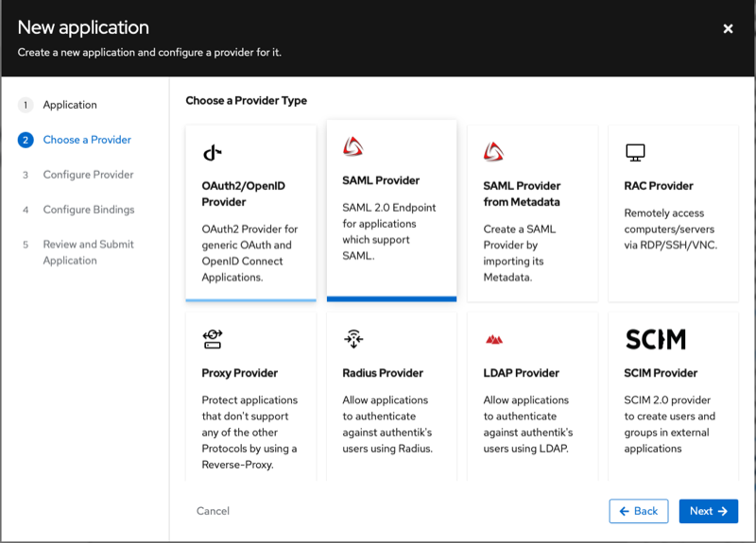Image resolution: width=756 pixels, height=543 pixels.
Task: Select the Radius Provider title
Action: click(383, 373)
